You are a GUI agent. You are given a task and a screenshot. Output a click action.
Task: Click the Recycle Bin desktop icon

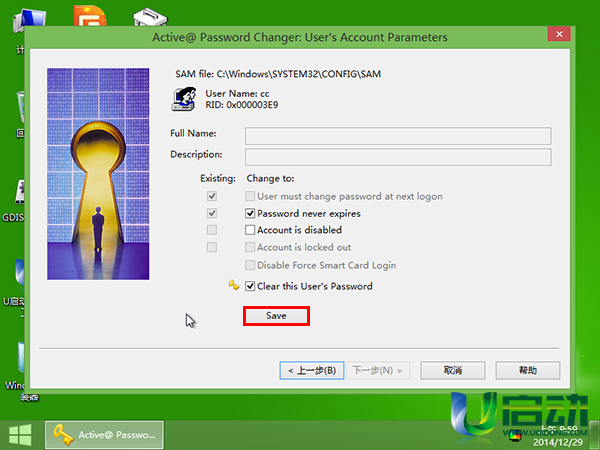tap(21, 107)
